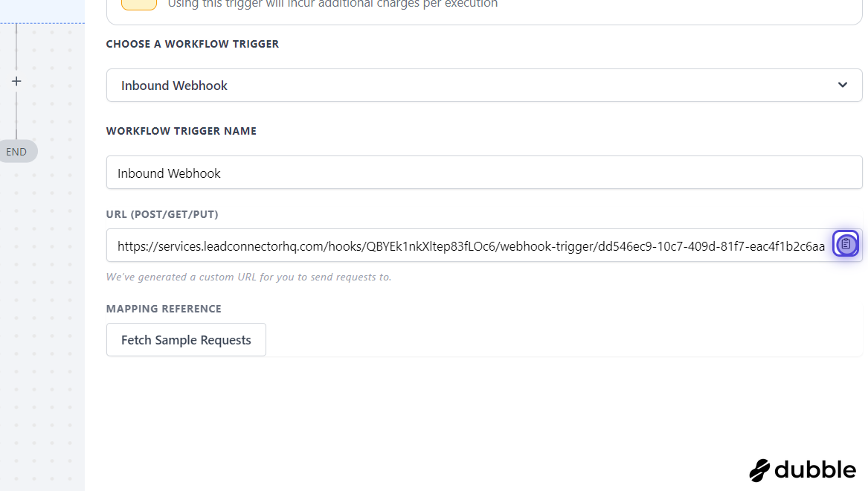Click the 'WORKFLOW TRIGGER NAME' label

point(181,131)
